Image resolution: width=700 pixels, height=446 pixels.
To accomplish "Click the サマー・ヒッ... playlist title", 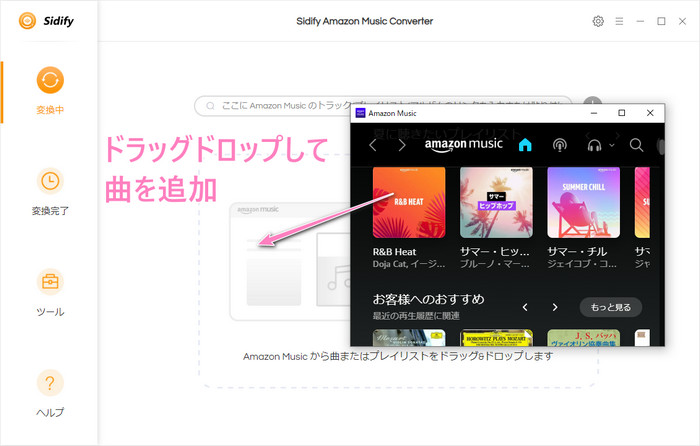I will (x=495, y=252).
